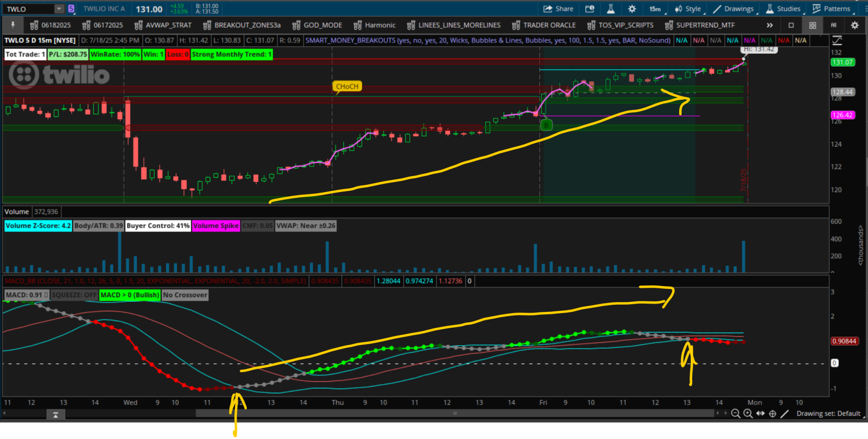Select the line drawing tool icon

pos(784,413)
